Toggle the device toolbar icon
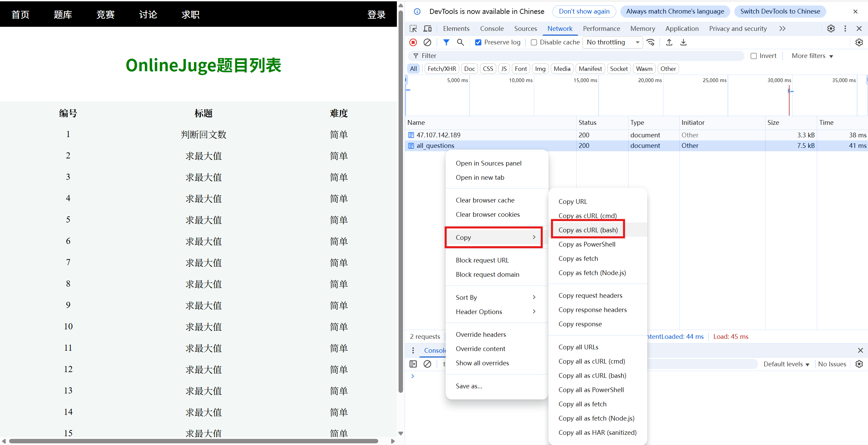This screenshot has width=868, height=445. point(428,28)
